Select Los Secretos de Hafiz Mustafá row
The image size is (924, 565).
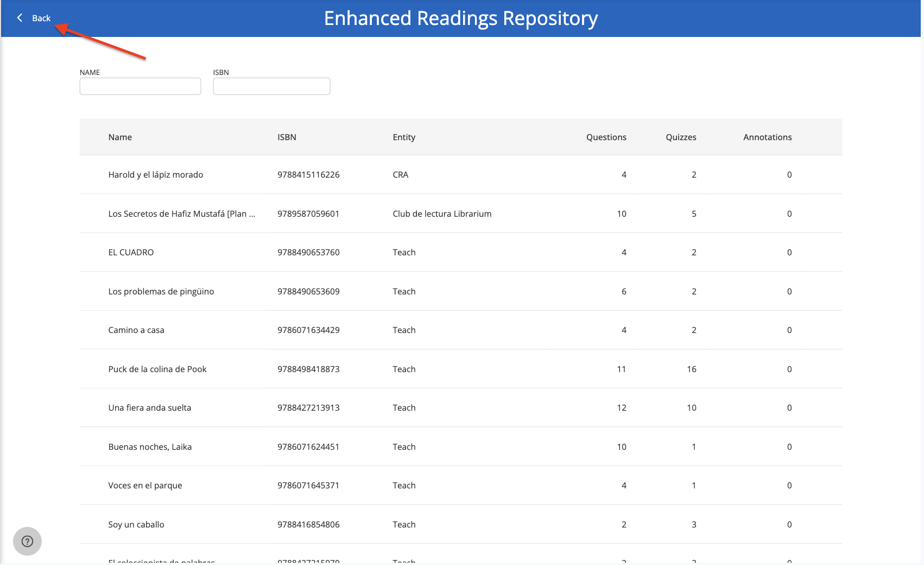pyautogui.click(x=460, y=214)
